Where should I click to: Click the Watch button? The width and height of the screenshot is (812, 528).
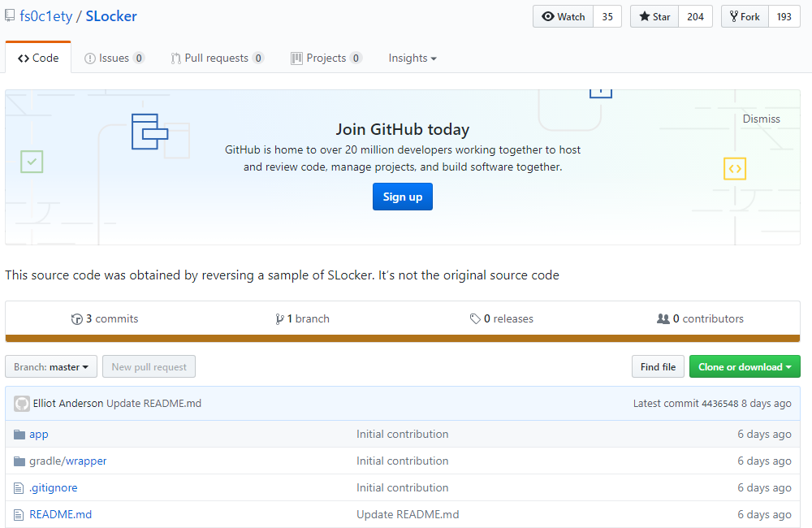coord(563,16)
